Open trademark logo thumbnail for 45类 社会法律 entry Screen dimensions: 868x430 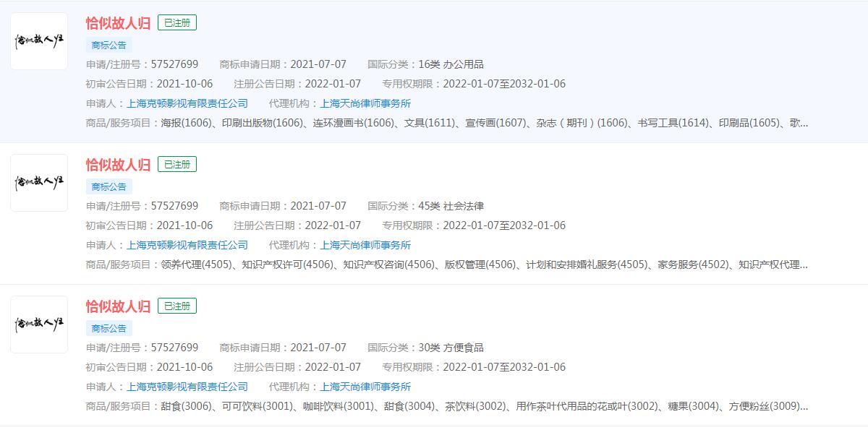point(39,183)
